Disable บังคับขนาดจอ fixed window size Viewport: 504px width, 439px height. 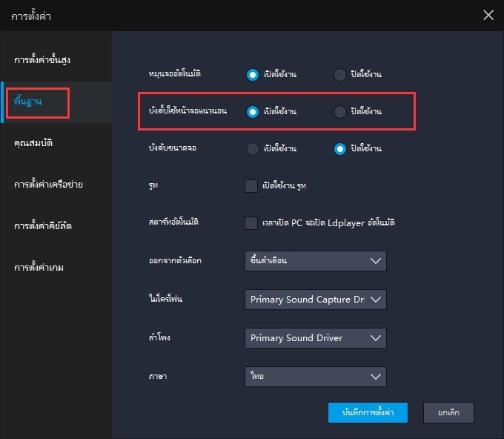tap(340, 148)
